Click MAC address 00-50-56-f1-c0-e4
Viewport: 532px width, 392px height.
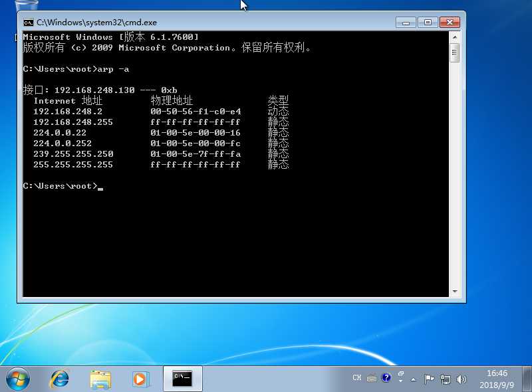coord(196,112)
